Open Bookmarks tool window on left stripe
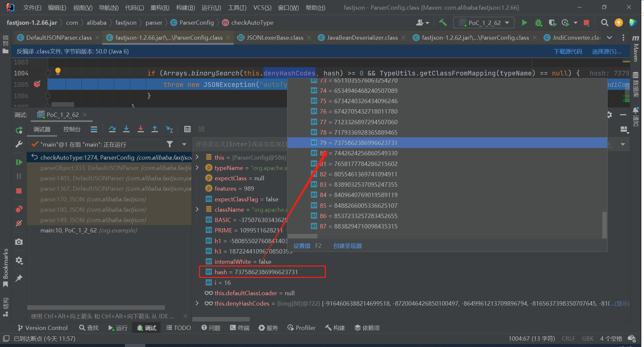This screenshot has height=347, width=644. [6, 267]
